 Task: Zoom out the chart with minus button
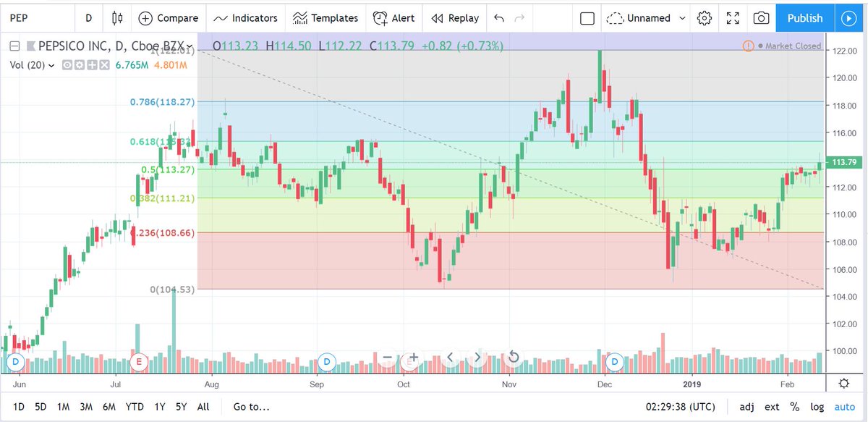(x=387, y=357)
